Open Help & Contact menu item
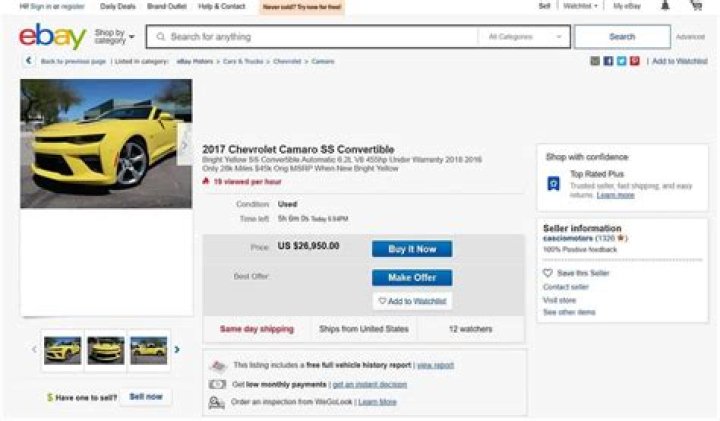This screenshot has width=720, height=421. click(x=221, y=6)
